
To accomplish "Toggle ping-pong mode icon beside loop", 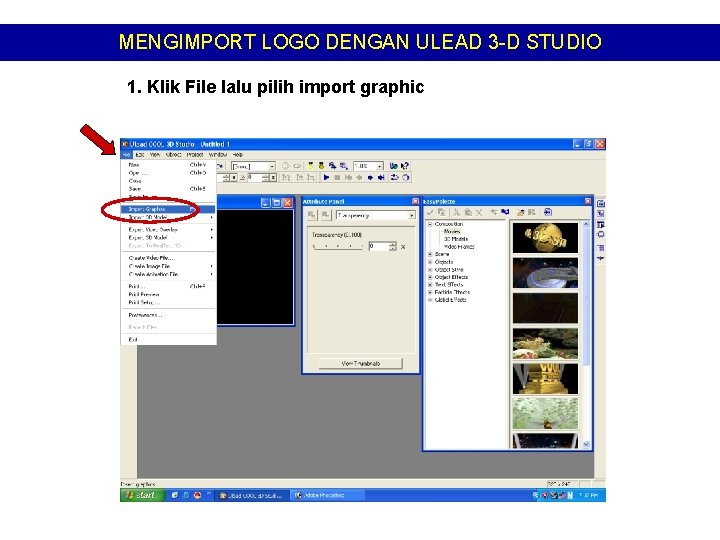I will point(405,177).
